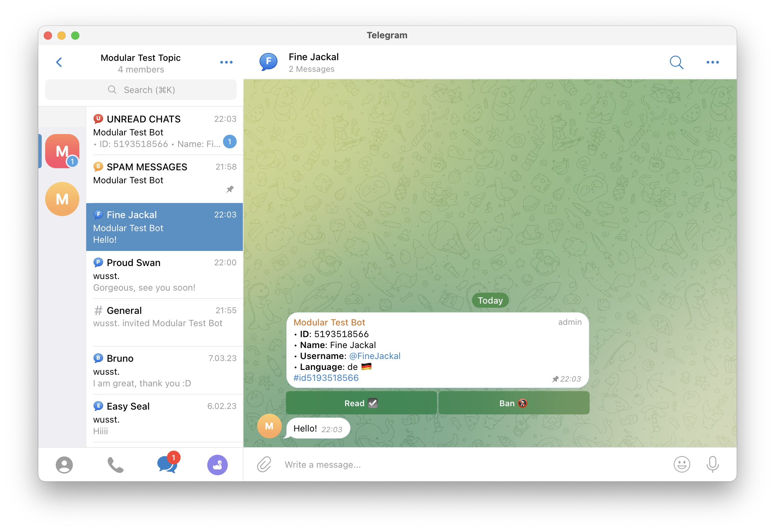The width and height of the screenshot is (775, 532).
Task: Click the #id5193518566 hashtag link
Action: coord(326,378)
